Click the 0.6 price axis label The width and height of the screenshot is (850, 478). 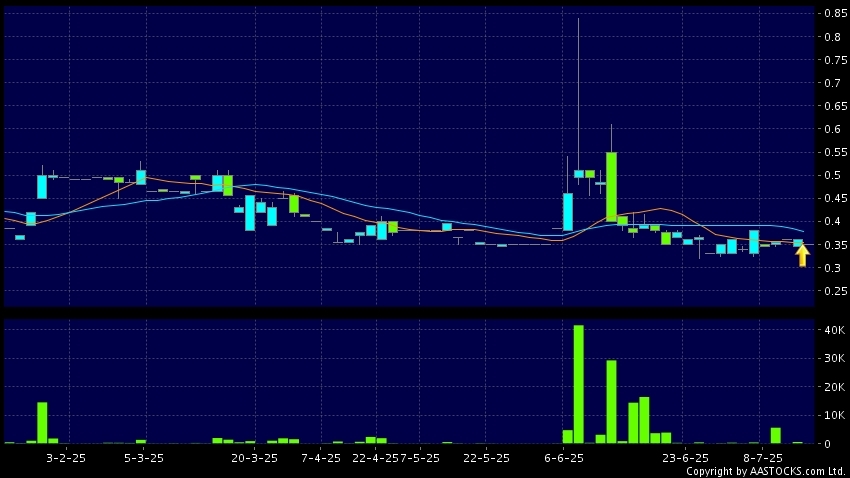(x=833, y=129)
